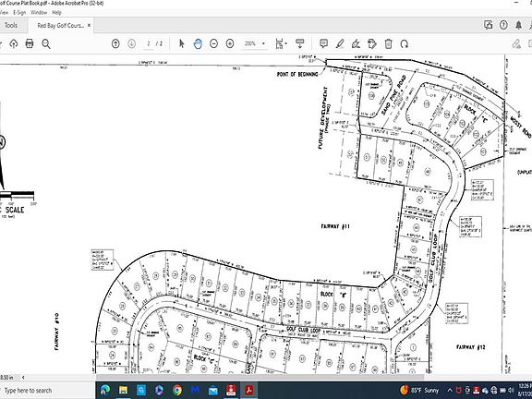
Task: Open help via question mark icon
Action: 503,25
